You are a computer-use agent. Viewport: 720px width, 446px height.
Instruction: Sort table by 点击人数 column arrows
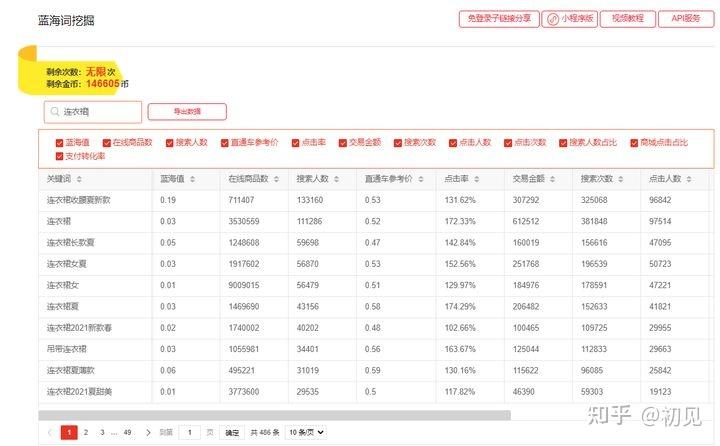tap(689, 179)
